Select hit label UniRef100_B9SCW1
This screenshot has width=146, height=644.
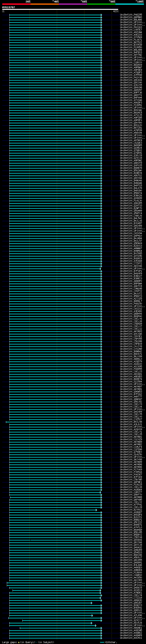pos(131,110)
